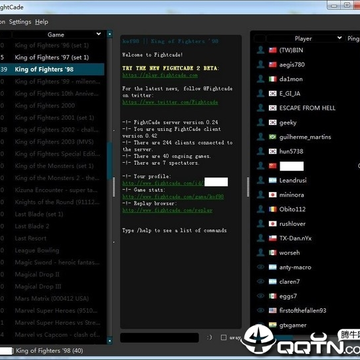The image size is (360, 360).
Task: Click the person icon beside mininora
Action: point(261,195)
